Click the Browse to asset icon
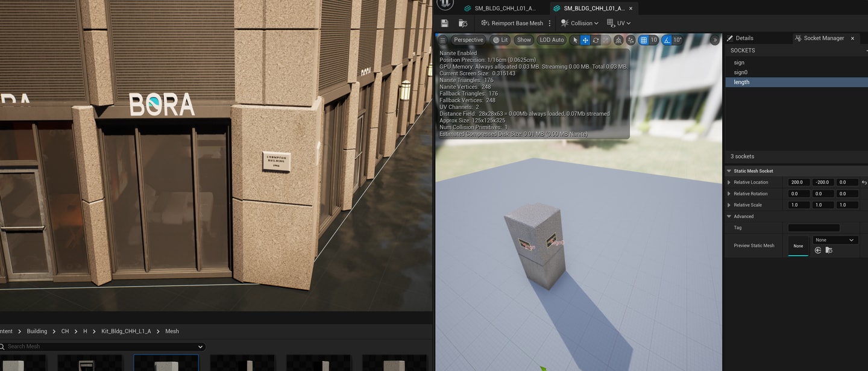The image size is (868, 371). click(463, 23)
